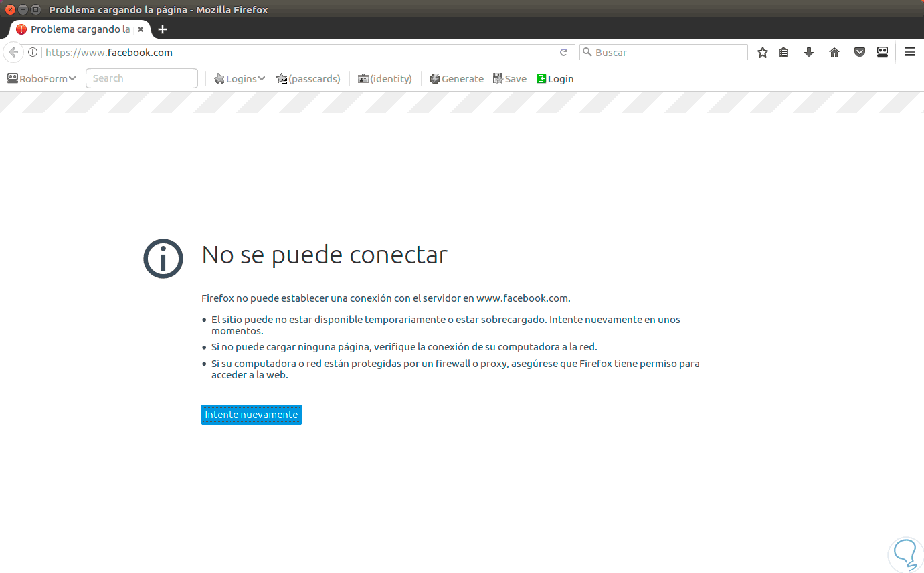Open the Firefox hamburger menu
This screenshot has width=924, height=573.
910,52
